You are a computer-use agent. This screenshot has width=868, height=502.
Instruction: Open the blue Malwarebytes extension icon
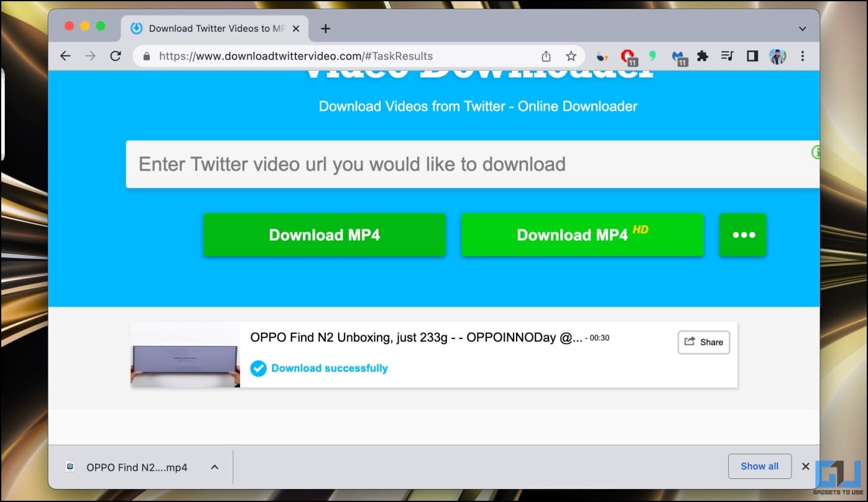coord(679,57)
